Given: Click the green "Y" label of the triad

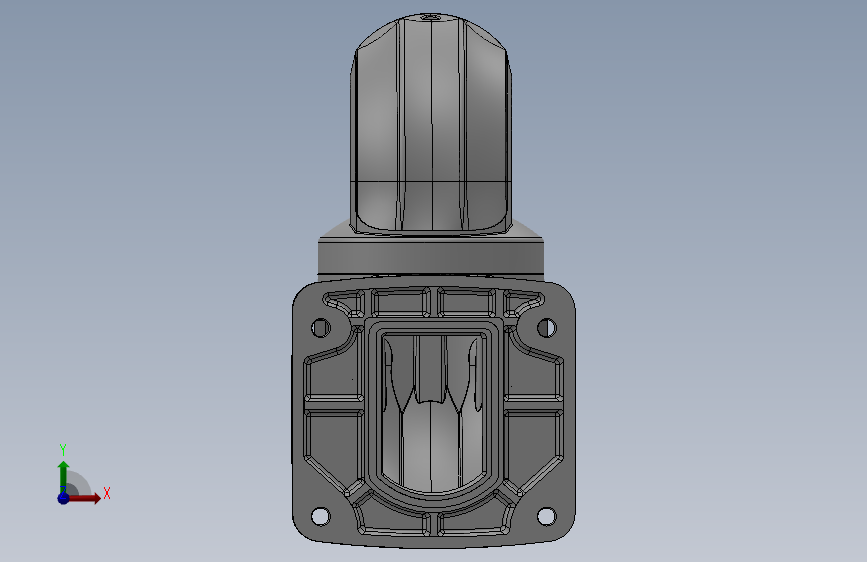Looking at the screenshot, I should point(63,450).
